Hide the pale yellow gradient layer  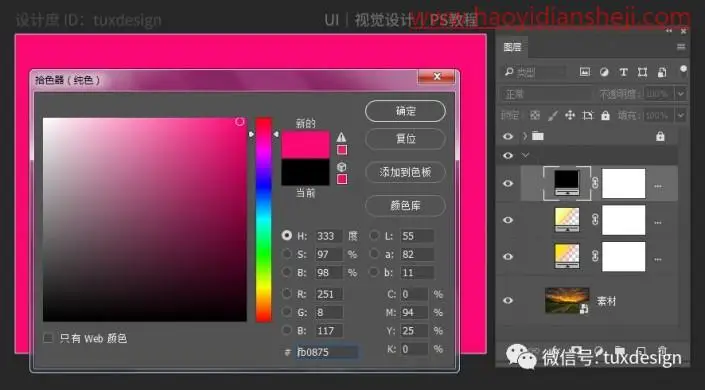click(x=508, y=220)
